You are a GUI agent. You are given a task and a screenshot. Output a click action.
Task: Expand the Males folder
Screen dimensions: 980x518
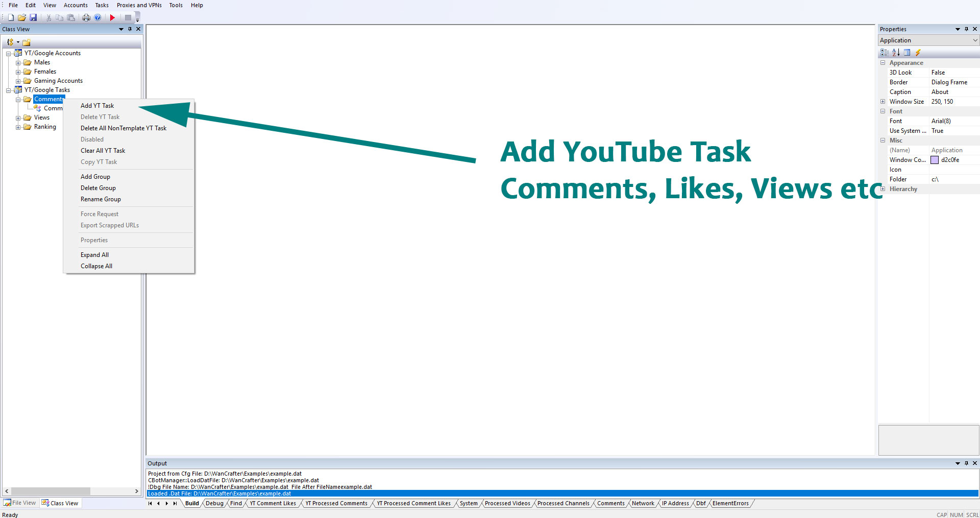tap(18, 63)
